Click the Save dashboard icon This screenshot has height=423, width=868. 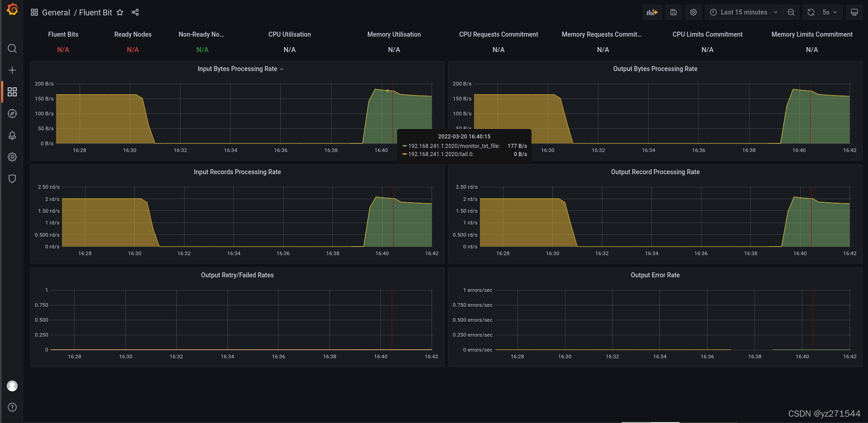point(673,12)
